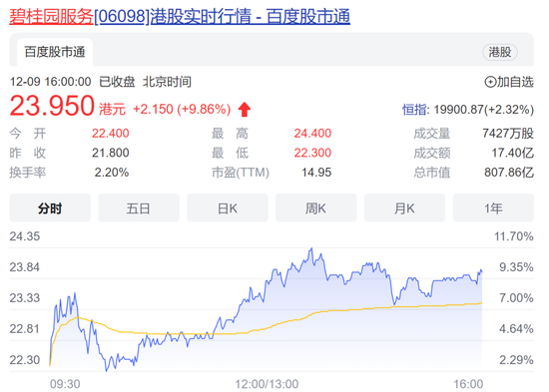Click the 昨收 value 21.800

coord(110,153)
